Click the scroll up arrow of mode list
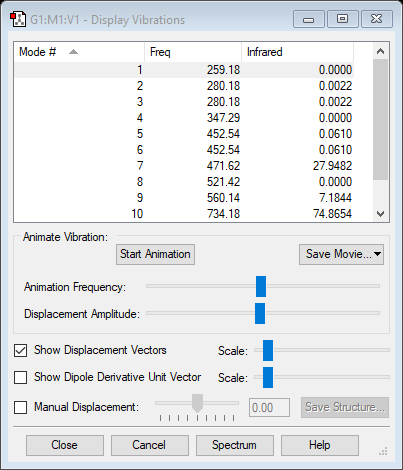403x470 pixels. (380, 51)
